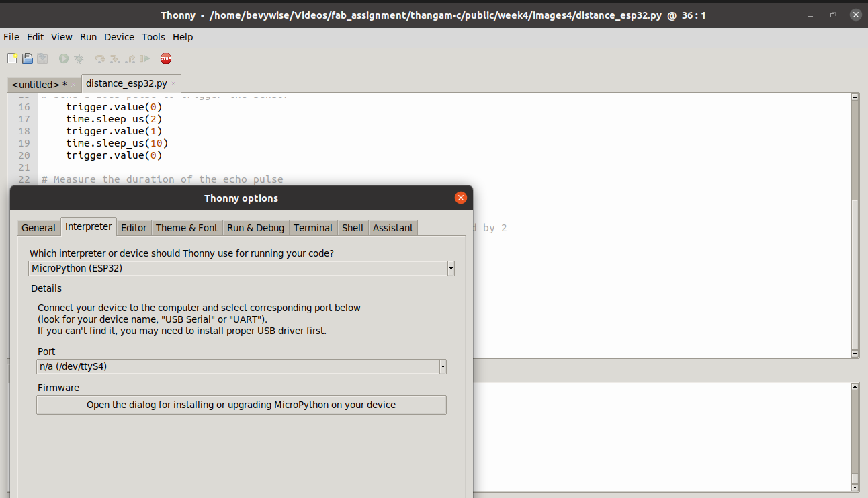Click the red Stop sign icon
Screen dimensions: 868x498
coord(166,58)
